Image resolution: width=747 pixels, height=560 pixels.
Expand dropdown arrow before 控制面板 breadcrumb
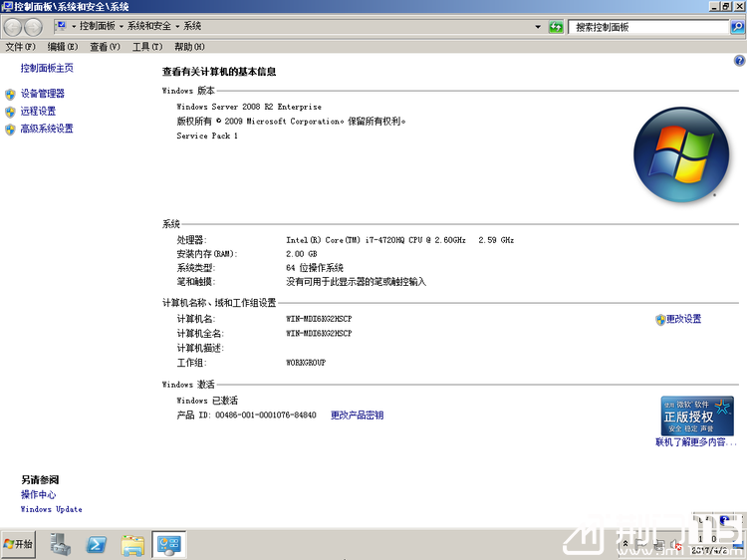pos(74,26)
